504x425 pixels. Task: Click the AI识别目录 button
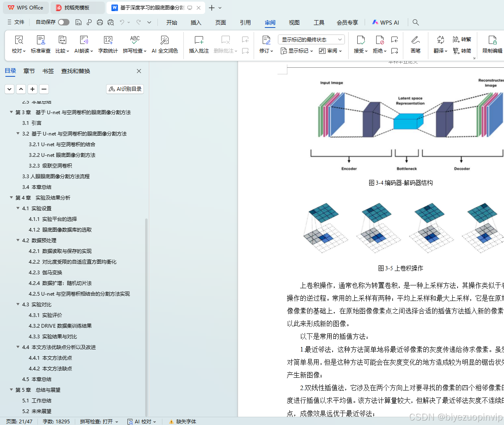[x=125, y=89]
